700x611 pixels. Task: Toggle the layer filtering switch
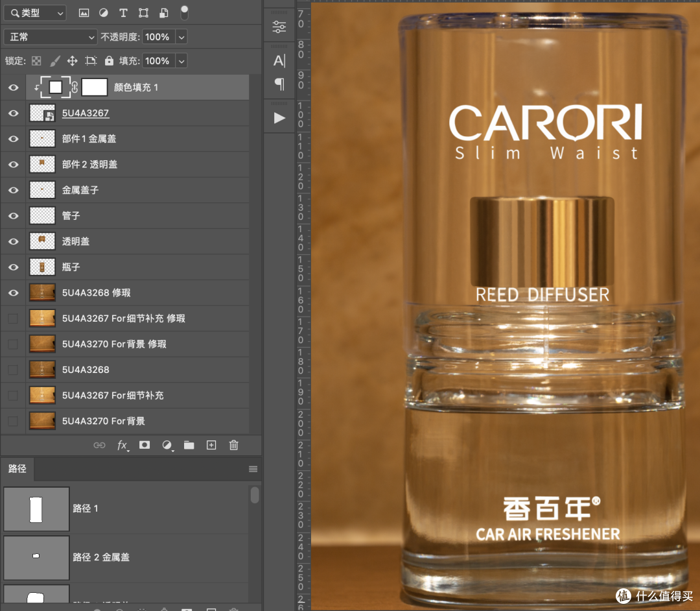[x=184, y=13]
